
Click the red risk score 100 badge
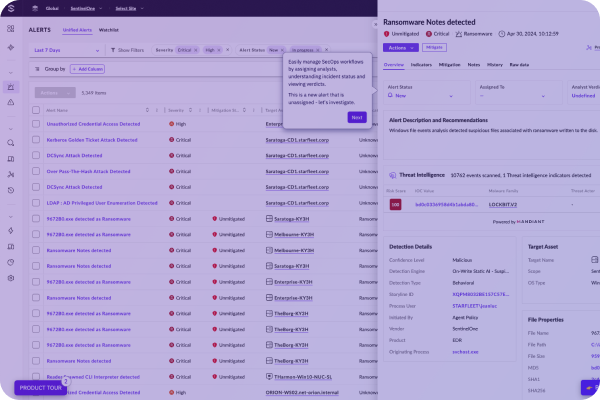tap(395, 204)
